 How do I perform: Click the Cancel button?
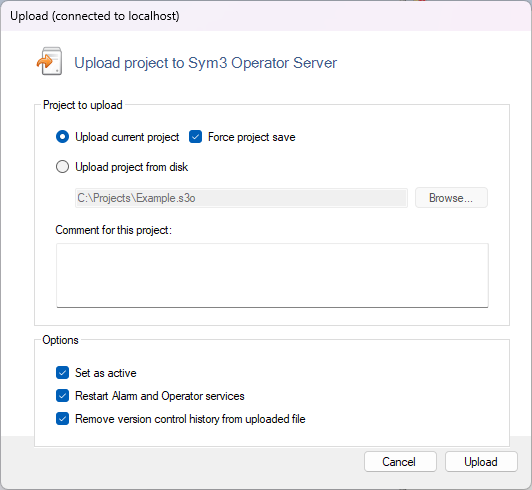click(x=400, y=462)
